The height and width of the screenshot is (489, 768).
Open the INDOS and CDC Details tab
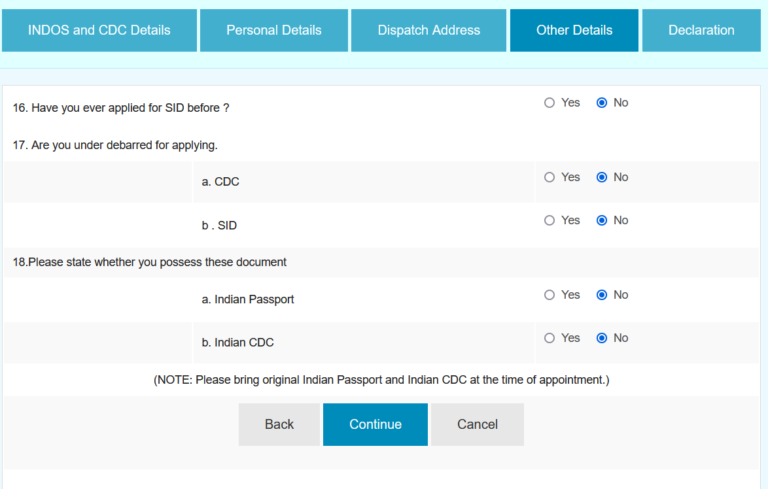99,30
